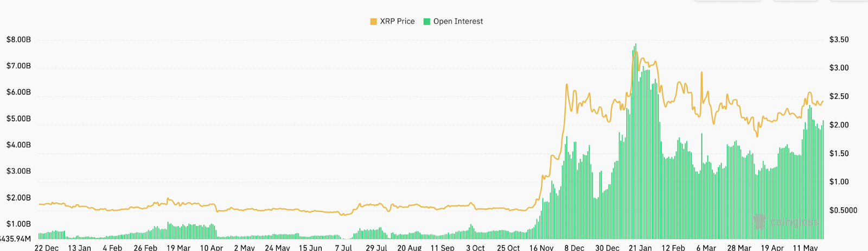The width and height of the screenshot is (868, 251).
Task: Toggle the Open Interest legend label
Action: [x=458, y=21]
